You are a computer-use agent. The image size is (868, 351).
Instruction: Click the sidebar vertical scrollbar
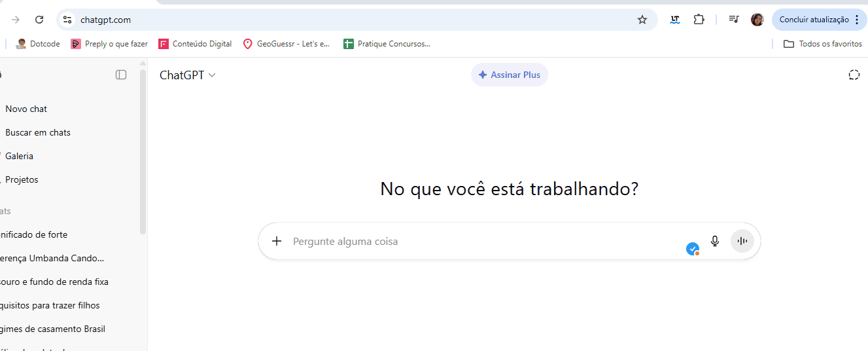(x=143, y=152)
